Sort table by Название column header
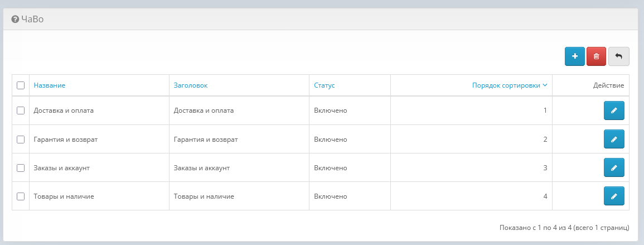This screenshot has height=245, width=644. coord(50,85)
